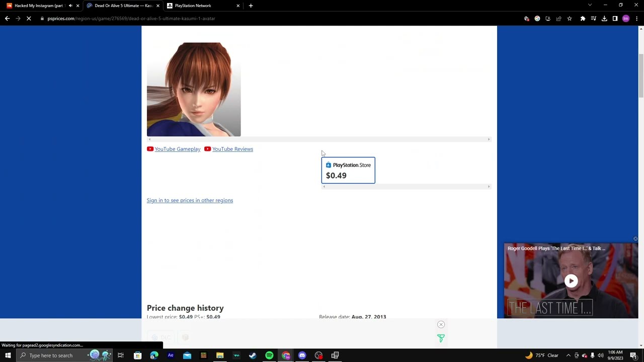Click the microphone tray icon
This screenshot has height=362, width=644.
[x=592, y=355]
